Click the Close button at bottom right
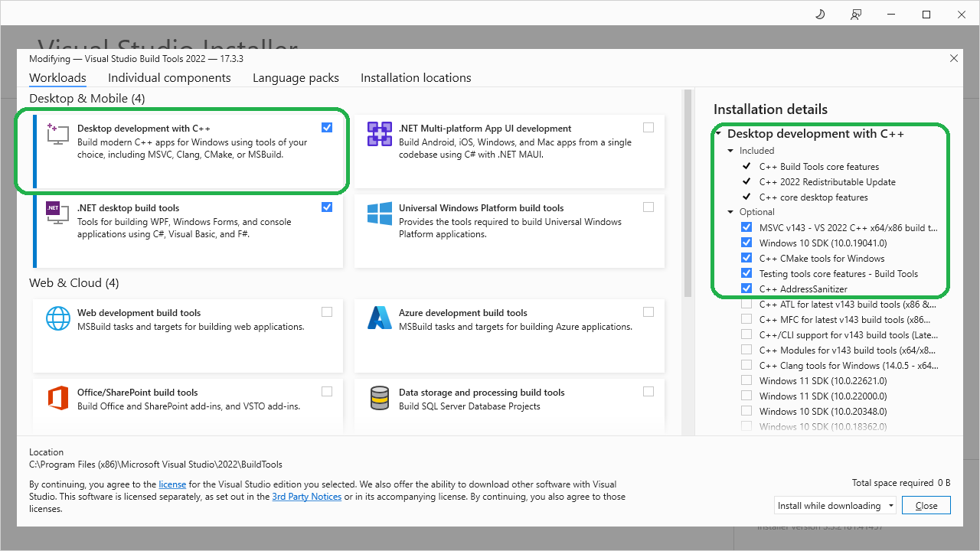The image size is (980, 551). click(x=926, y=506)
